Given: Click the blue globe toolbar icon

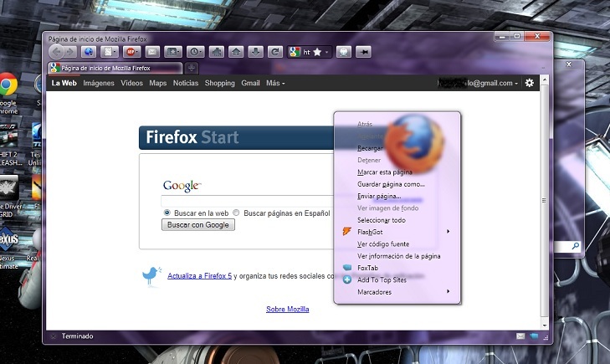Looking at the screenshot, I should (89, 52).
